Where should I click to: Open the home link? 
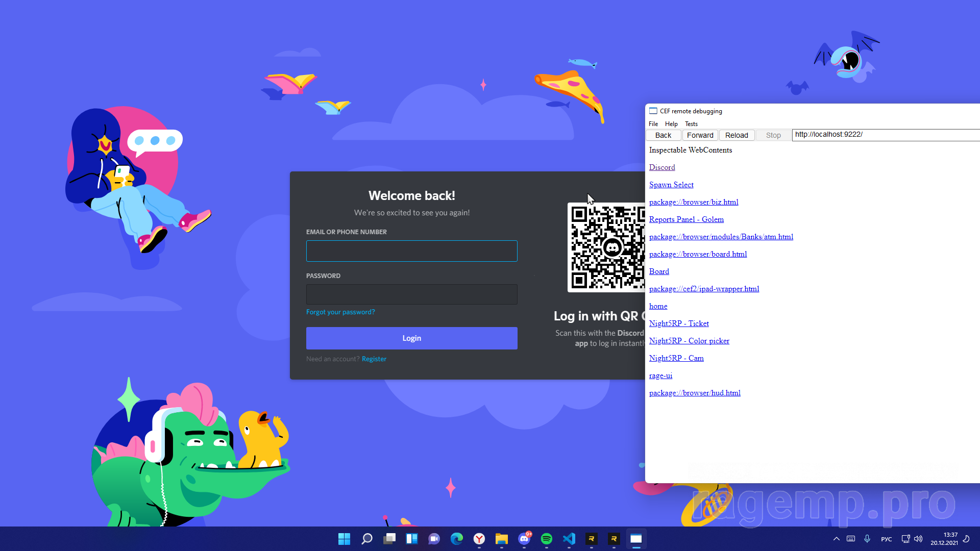pyautogui.click(x=658, y=306)
